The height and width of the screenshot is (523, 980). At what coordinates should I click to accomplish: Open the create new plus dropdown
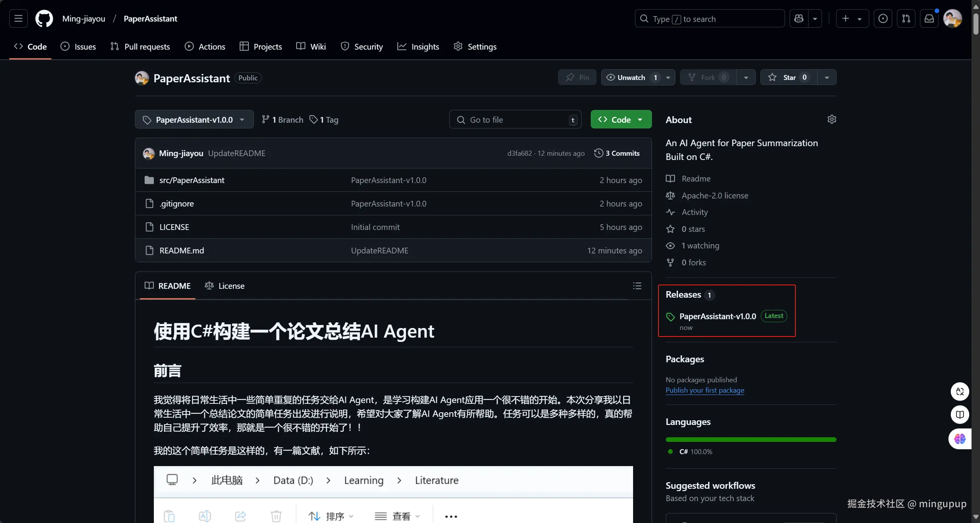tap(852, 18)
